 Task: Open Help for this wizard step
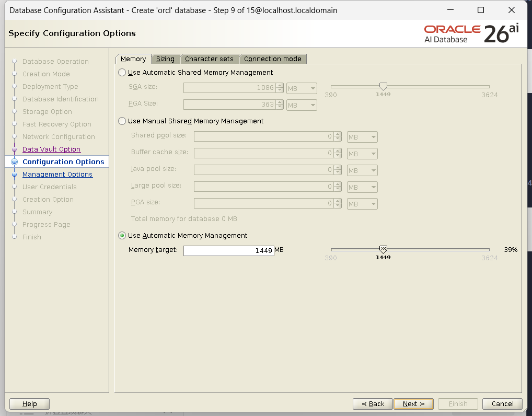pyautogui.click(x=29, y=404)
